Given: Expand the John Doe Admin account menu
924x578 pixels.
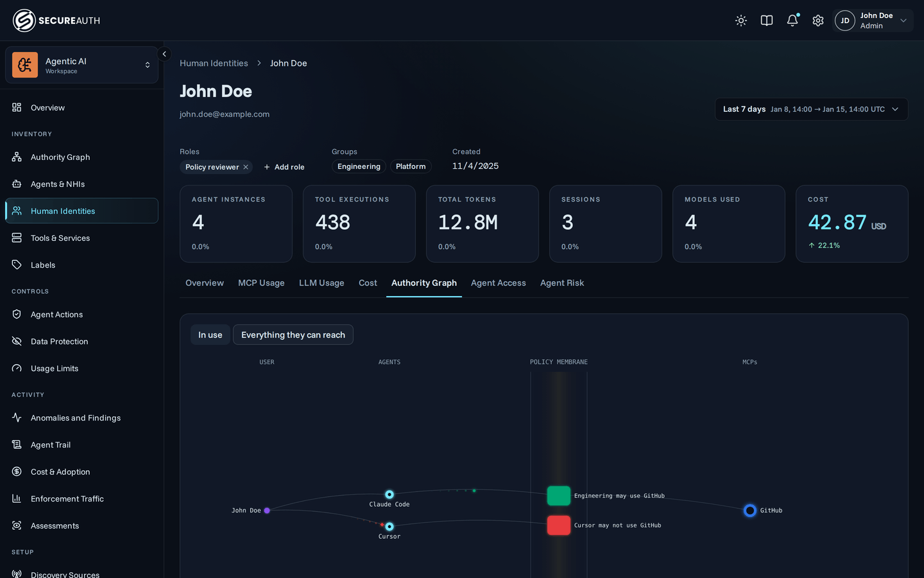Looking at the screenshot, I should [x=873, y=21].
